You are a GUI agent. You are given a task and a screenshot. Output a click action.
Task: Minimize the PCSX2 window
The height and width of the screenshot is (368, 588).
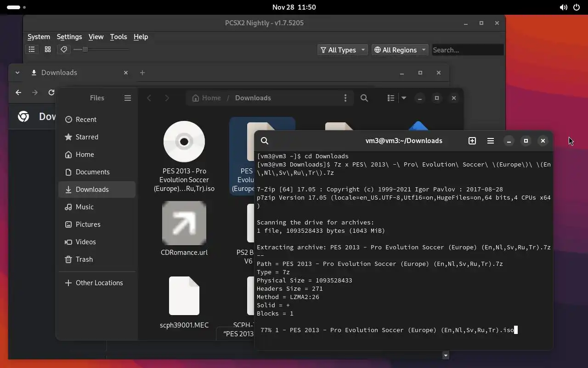point(466,23)
